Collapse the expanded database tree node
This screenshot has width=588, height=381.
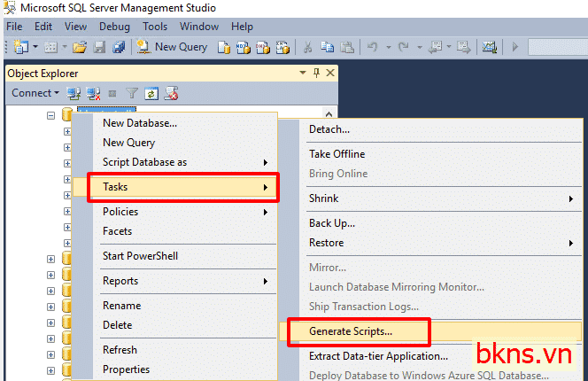tap(51, 115)
